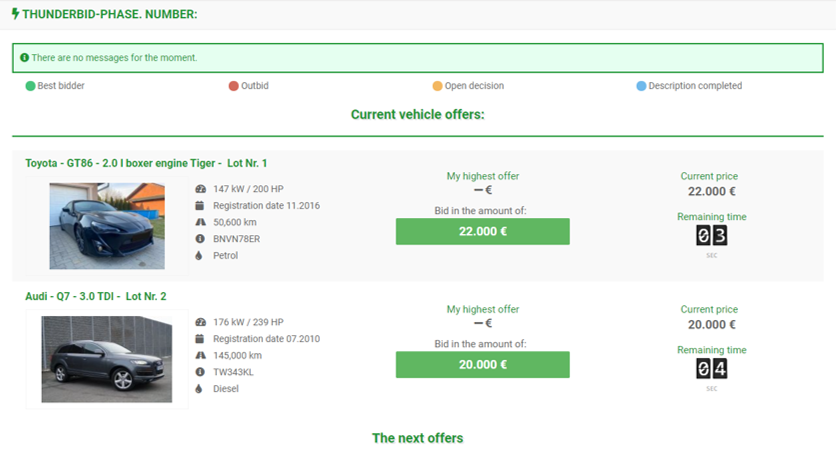Bid 22.000 € on the Toyota GT86
This screenshot has width=836, height=454.
tap(483, 231)
